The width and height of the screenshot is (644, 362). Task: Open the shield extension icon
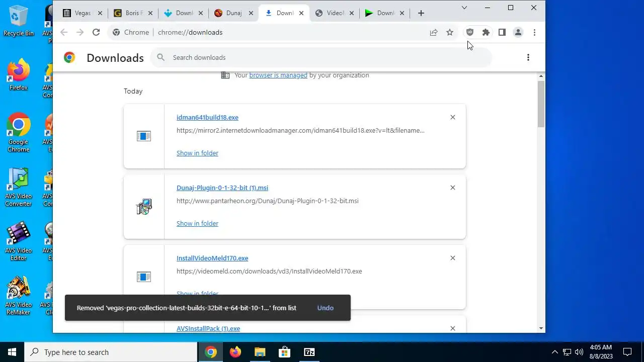click(x=470, y=32)
